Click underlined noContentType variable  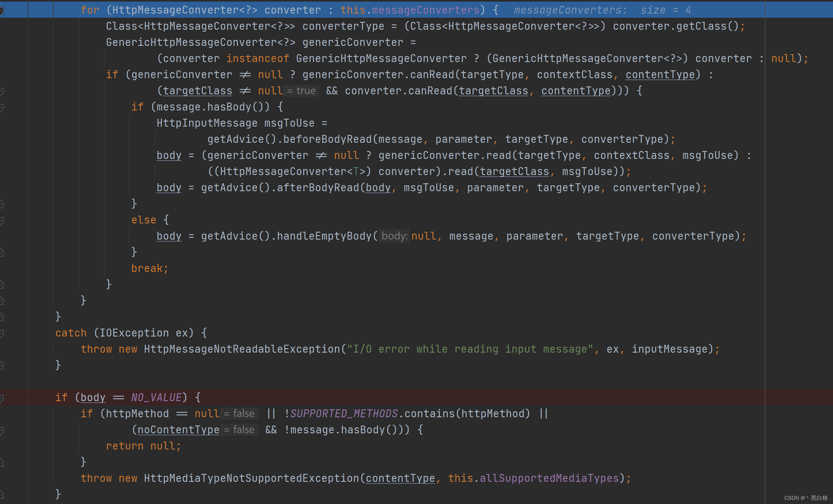[178, 430]
